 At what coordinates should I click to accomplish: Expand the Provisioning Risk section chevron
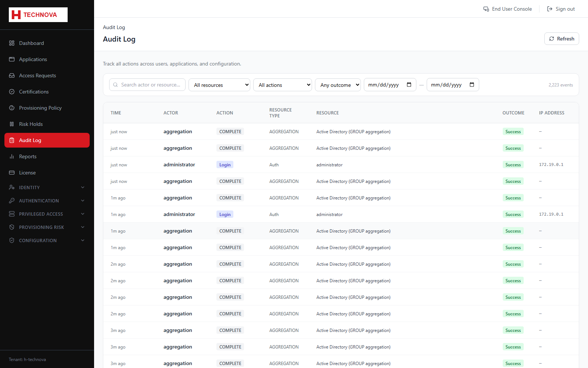83,227
